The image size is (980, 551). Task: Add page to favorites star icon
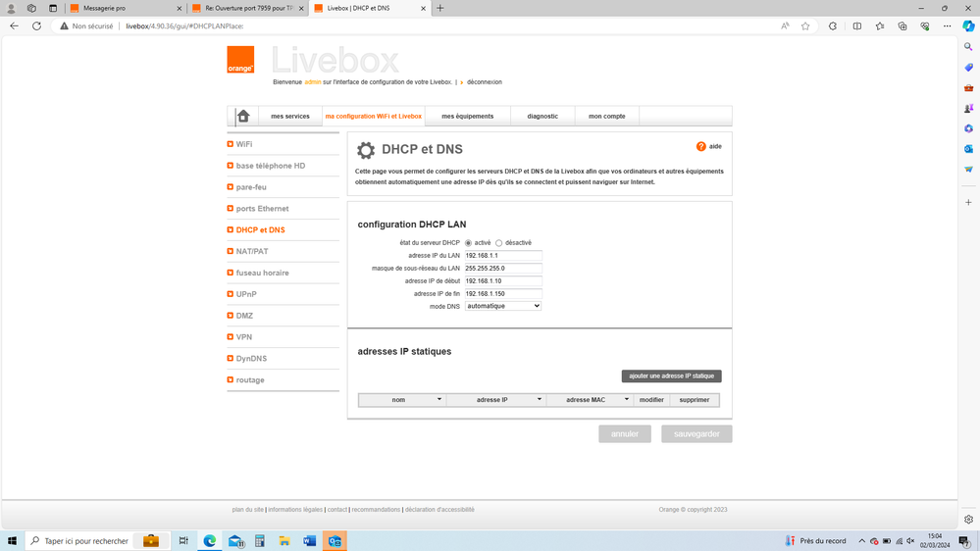pos(805,26)
